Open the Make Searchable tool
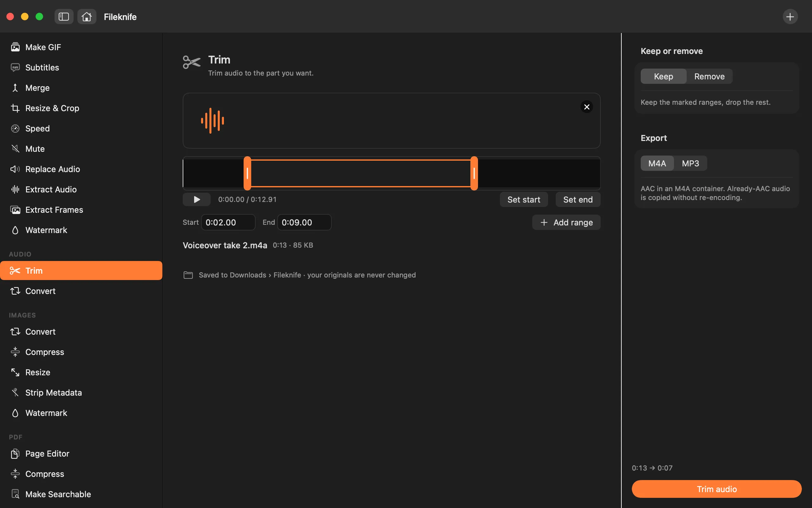The image size is (812, 508). coord(81,494)
